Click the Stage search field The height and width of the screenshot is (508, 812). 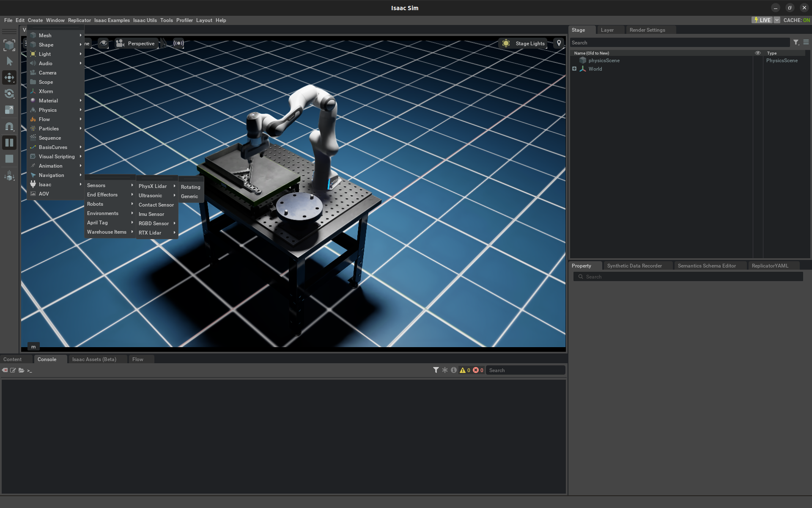(680, 43)
